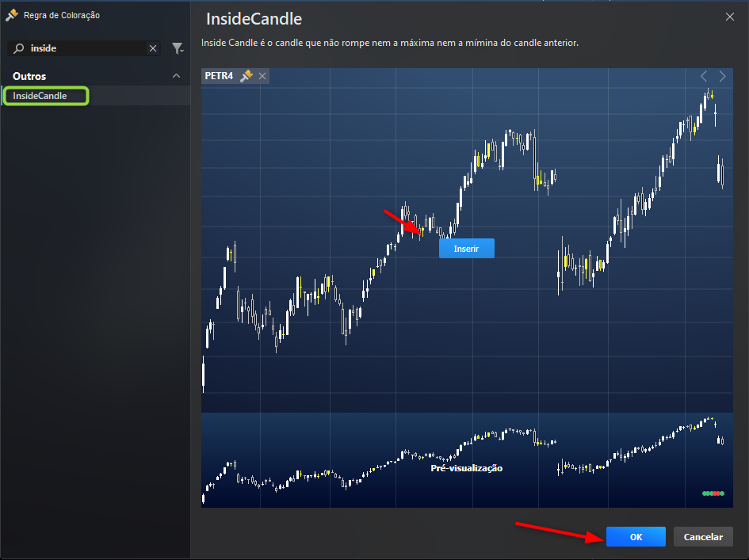This screenshot has height=560, width=749.
Task: Click the InsideCandle dialog title
Action: point(254,19)
